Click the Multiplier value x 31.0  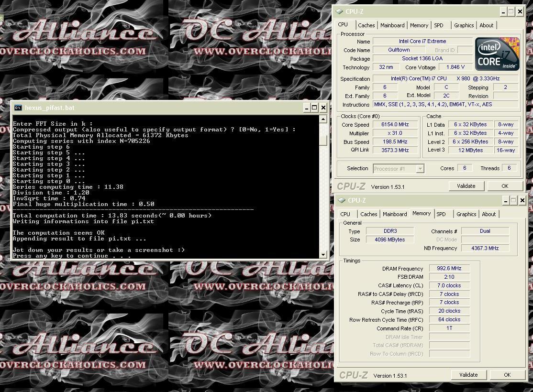[x=395, y=133]
